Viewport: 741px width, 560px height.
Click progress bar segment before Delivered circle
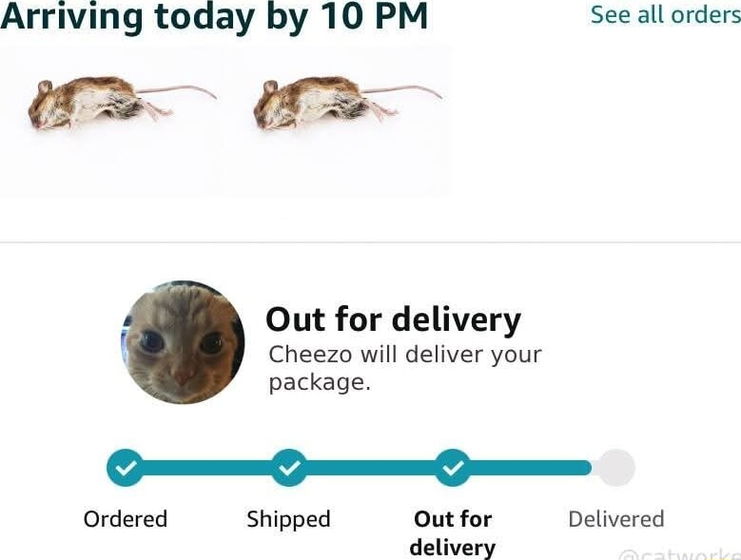tap(531, 468)
